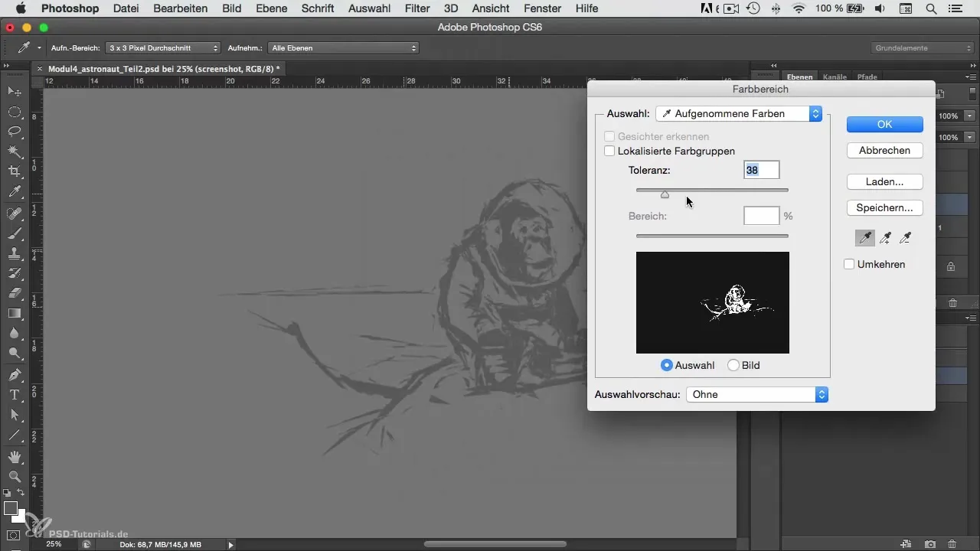Select the Eraser tool
The width and height of the screenshot is (980, 551).
point(15,293)
